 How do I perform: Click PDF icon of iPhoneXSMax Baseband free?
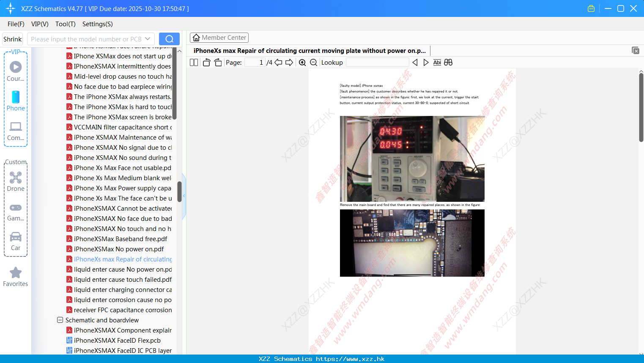[x=69, y=239]
